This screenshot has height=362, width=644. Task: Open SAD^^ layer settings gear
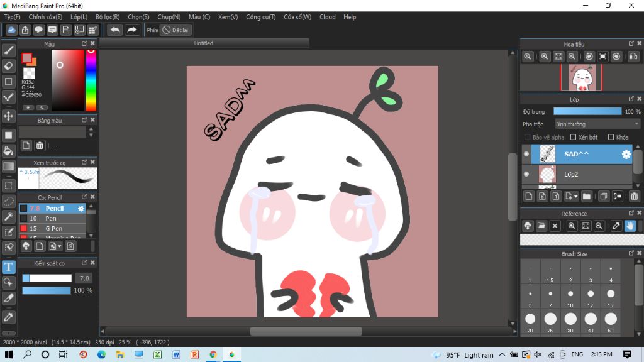click(x=626, y=154)
